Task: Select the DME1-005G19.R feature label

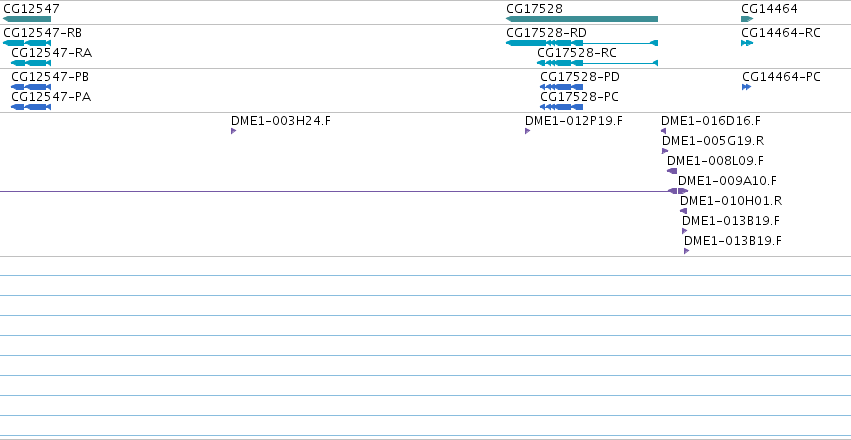Action: point(713,141)
